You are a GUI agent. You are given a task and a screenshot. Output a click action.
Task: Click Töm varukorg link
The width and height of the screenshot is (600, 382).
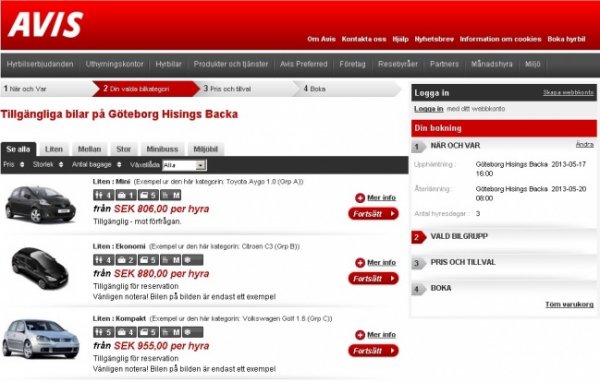pyautogui.click(x=569, y=304)
